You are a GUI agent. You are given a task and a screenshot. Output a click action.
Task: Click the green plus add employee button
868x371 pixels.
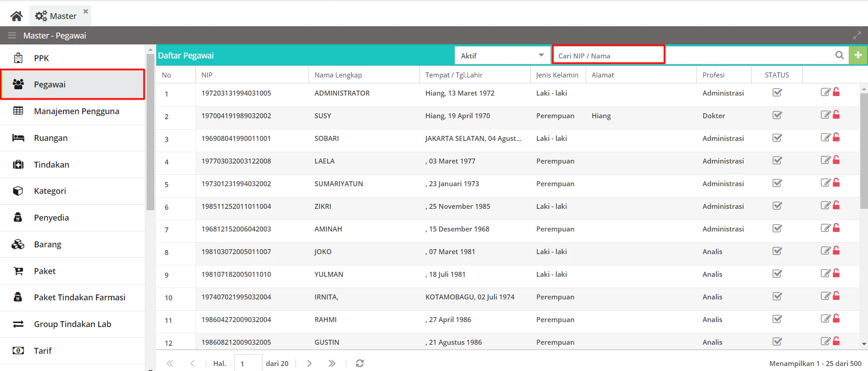pyautogui.click(x=858, y=55)
